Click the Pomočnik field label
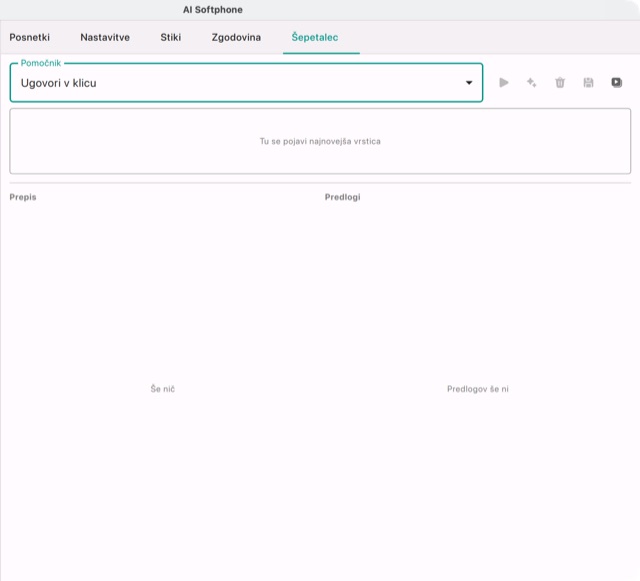The image size is (640, 581). tap(41, 63)
